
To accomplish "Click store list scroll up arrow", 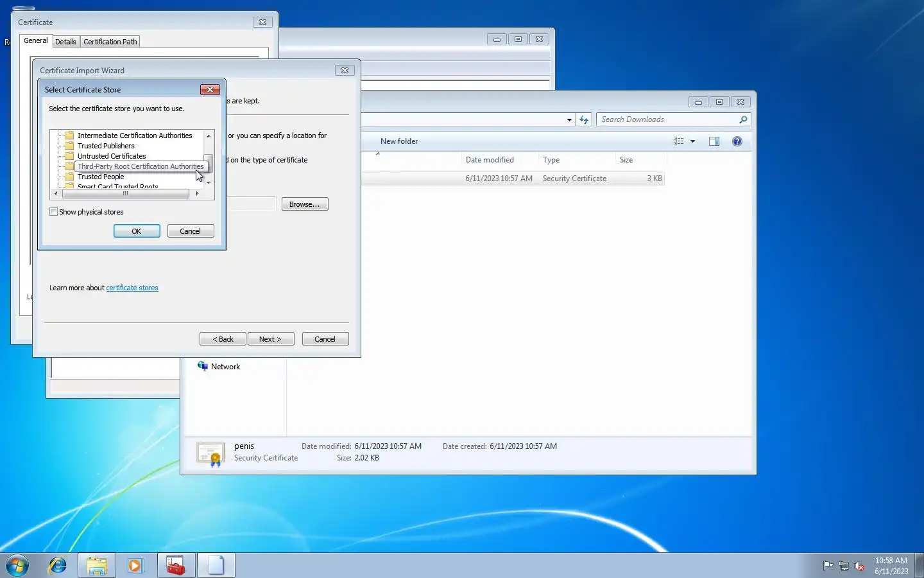I will (209, 136).
